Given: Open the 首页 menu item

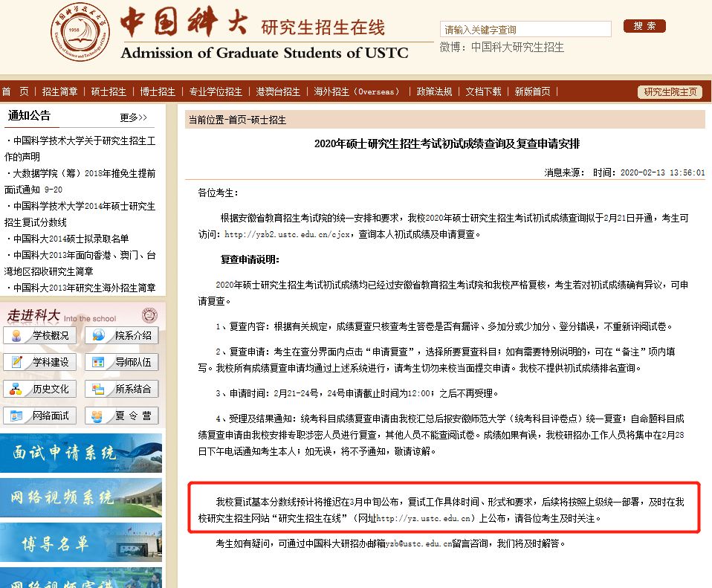Looking at the screenshot, I should [x=15, y=91].
